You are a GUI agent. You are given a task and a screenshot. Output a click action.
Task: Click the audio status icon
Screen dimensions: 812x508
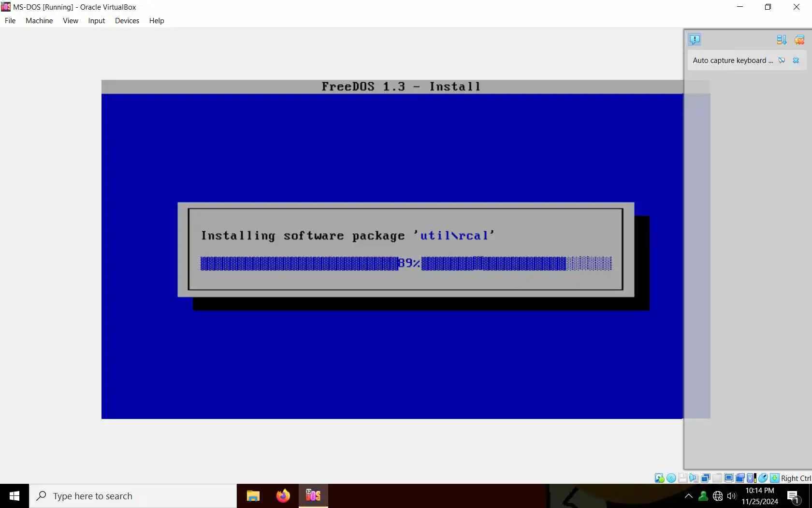click(694, 478)
